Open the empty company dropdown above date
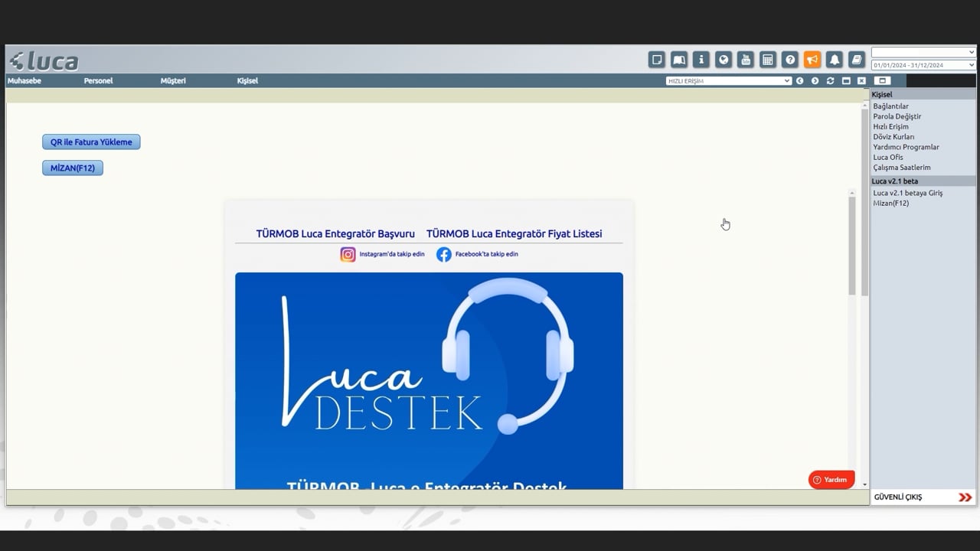The image size is (980, 551). pos(923,52)
